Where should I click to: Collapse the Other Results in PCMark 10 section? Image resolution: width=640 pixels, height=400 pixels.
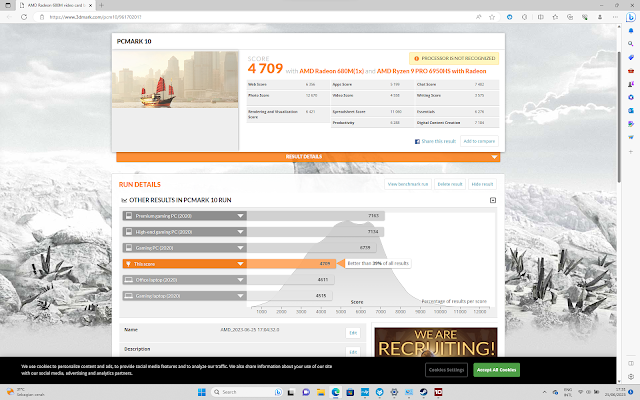(493, 200)
